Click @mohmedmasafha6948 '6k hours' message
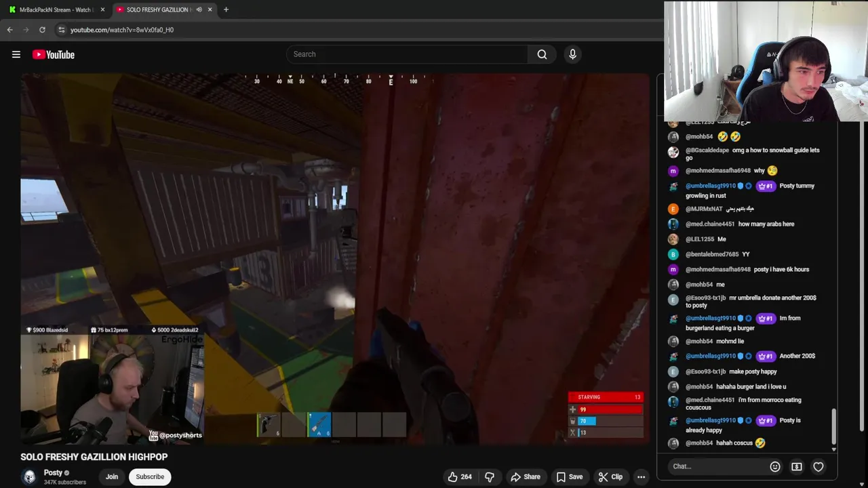This screenshot has width=868, height=488. coord(746,269)
